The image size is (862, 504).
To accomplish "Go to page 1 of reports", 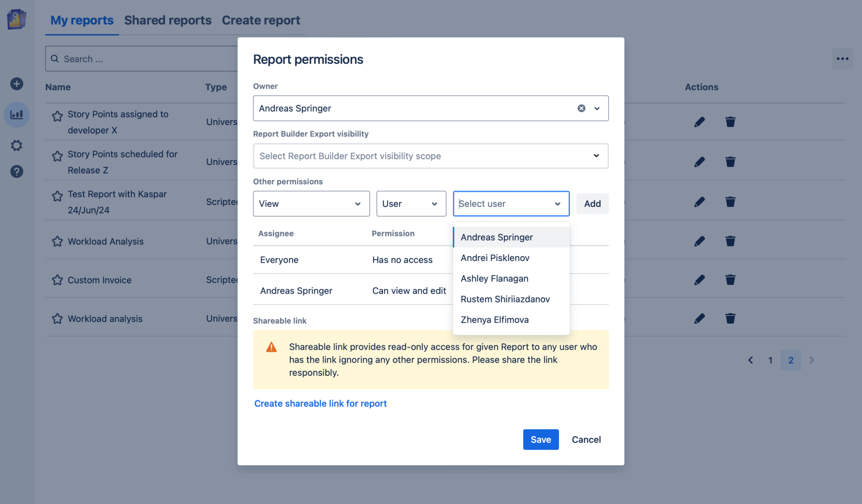I will pyautogui.click(x=770, y=360).
